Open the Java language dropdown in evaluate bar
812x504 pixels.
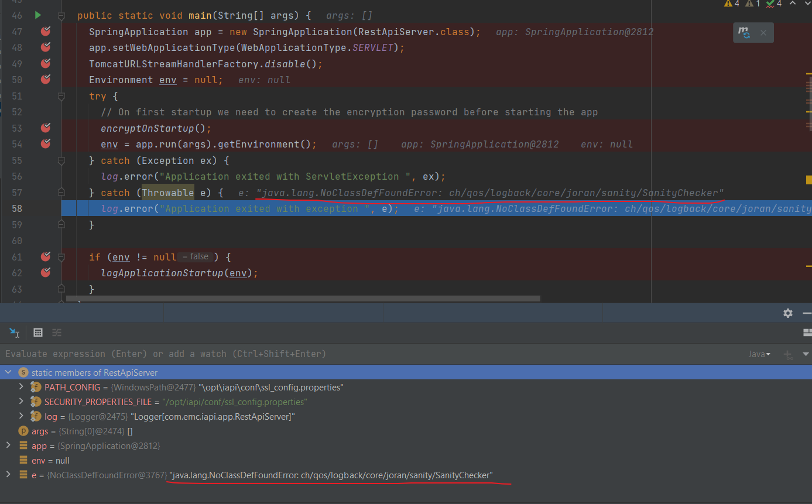(760, 354)
